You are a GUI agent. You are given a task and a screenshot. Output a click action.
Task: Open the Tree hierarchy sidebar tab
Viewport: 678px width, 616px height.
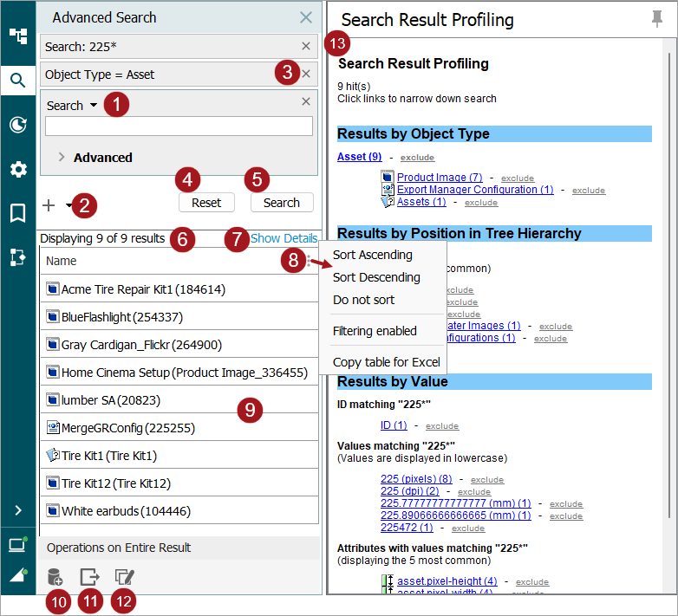[17, 36]
